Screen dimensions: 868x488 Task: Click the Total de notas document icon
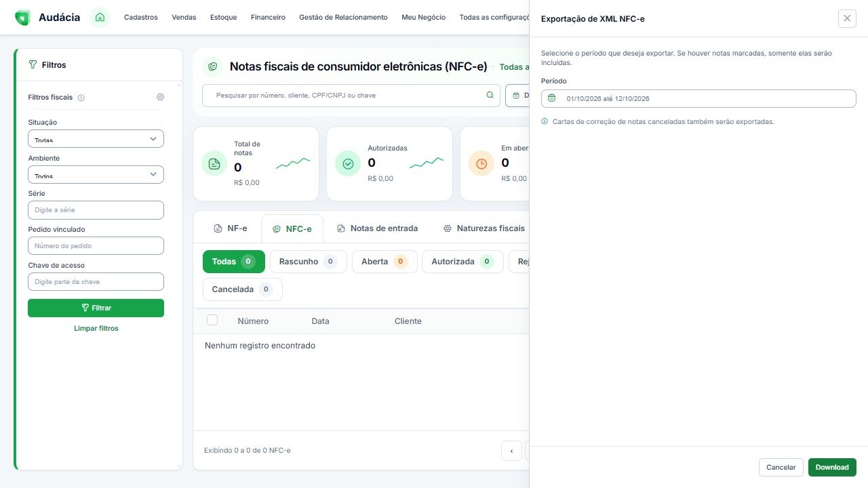tap(214, 163)
